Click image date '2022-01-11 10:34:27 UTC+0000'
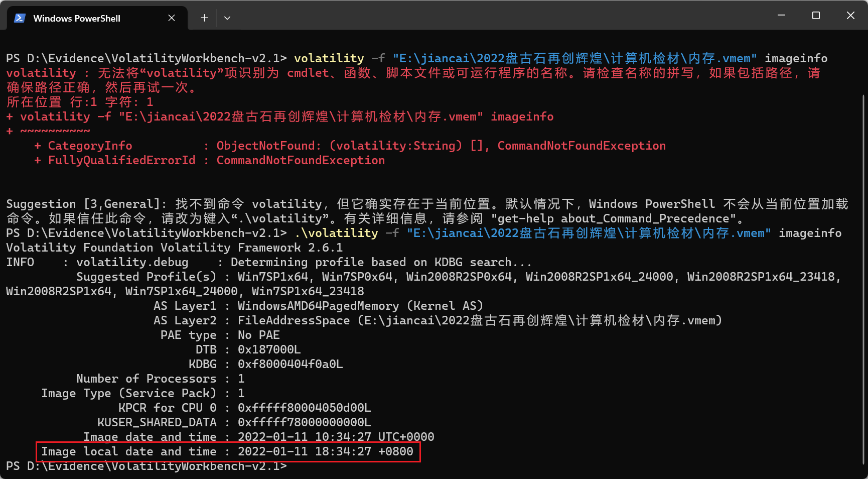 click(x=336, y=437)
